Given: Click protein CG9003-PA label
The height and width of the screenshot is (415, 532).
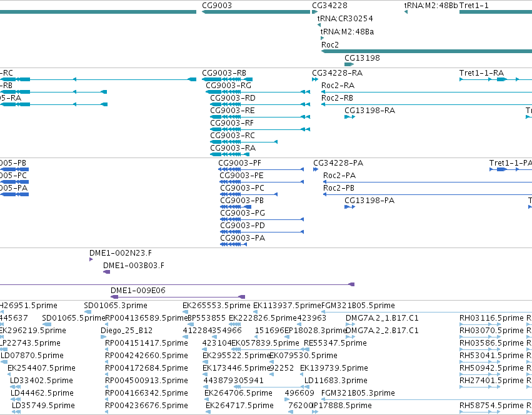Looking at the screenshot, I should [x=243, y=239].
